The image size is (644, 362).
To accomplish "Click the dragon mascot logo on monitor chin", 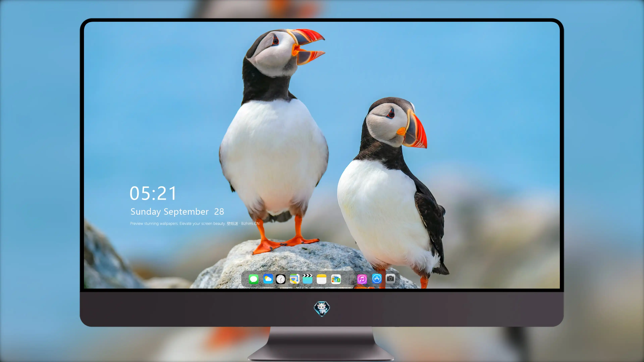I will [322, 309].
